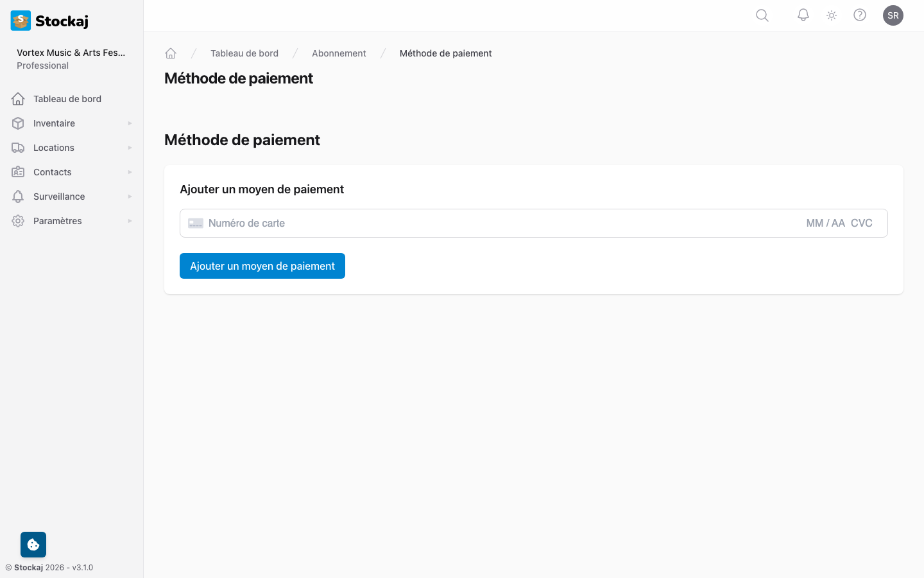The height and width of the screenshot is (578, 924).
Task: Click the home icon in the breadcrumb
Action: (x=171, y=53)
